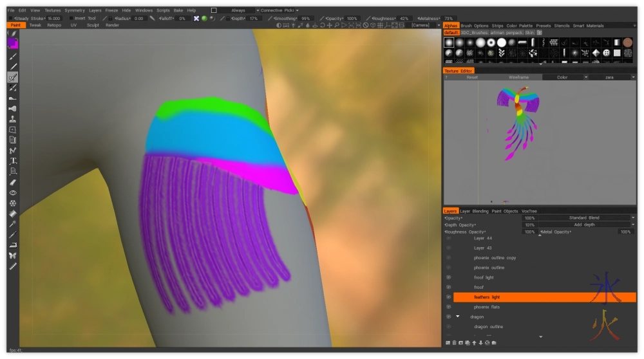This screenshot has width=644, height=359.
Task: Collapse the dragon layer group
Action: click(x=457, y=317)
